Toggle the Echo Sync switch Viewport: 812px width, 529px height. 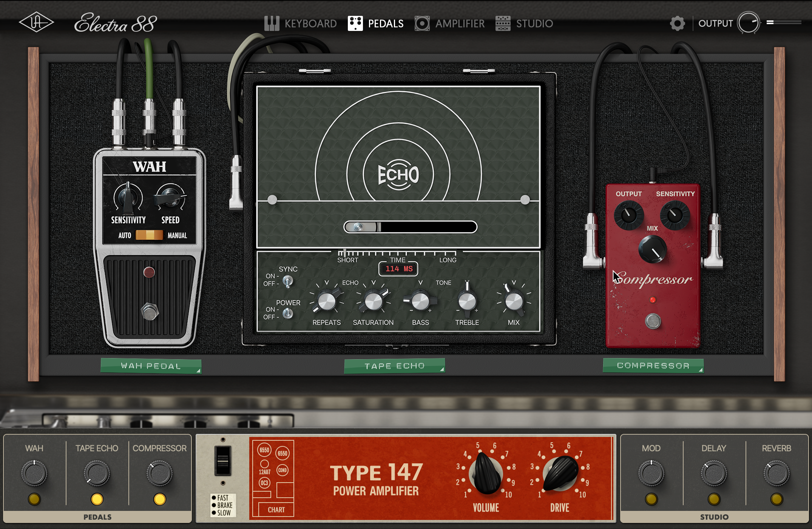click(288, 281)
